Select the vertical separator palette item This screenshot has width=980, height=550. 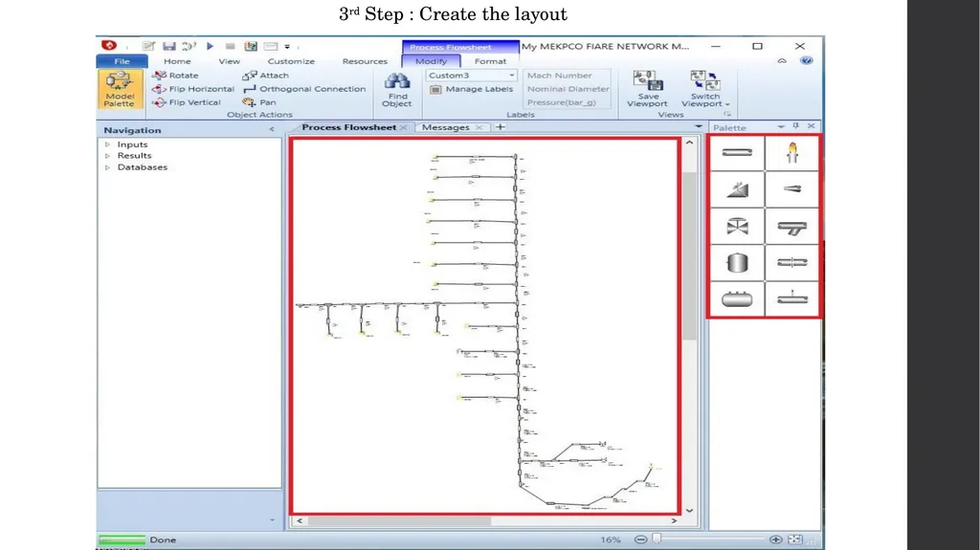pyautogui.click(x=738, y=262)
